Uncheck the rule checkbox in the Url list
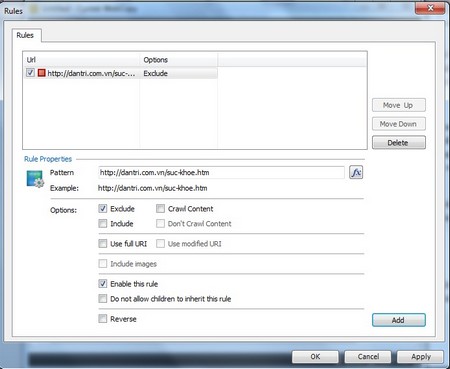This screenshot has width=450, height=369. [x=30, y=73]
